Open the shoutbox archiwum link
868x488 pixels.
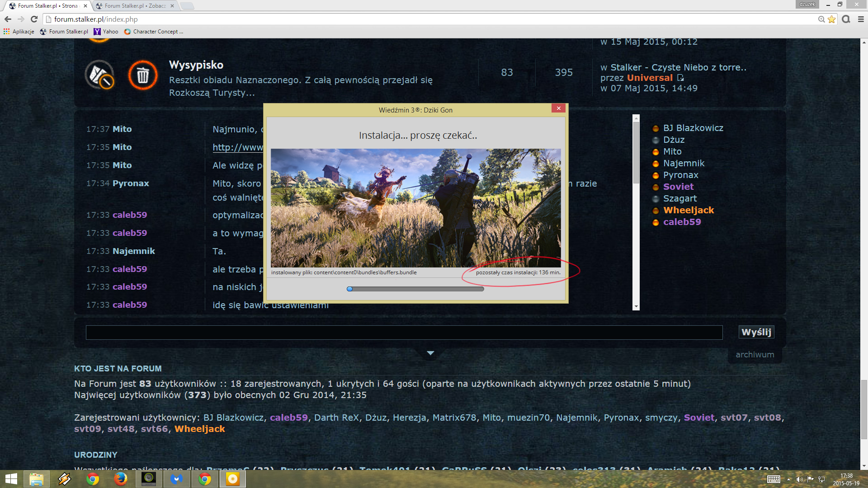755,355
